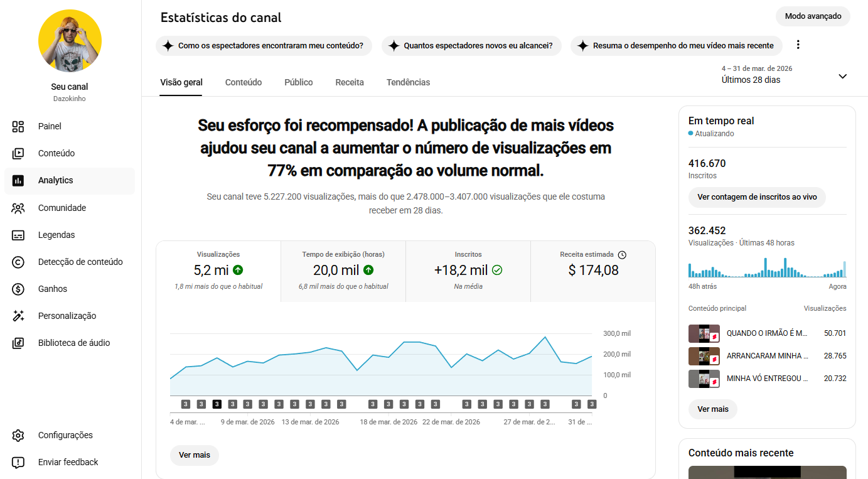Select the Inscritos metric card

coord(468,271)
